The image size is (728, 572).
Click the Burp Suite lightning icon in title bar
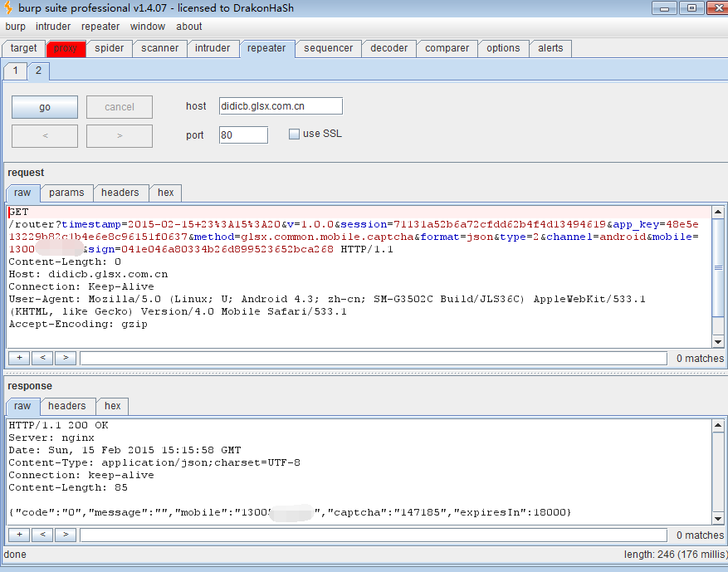click(x=8, y=8)
